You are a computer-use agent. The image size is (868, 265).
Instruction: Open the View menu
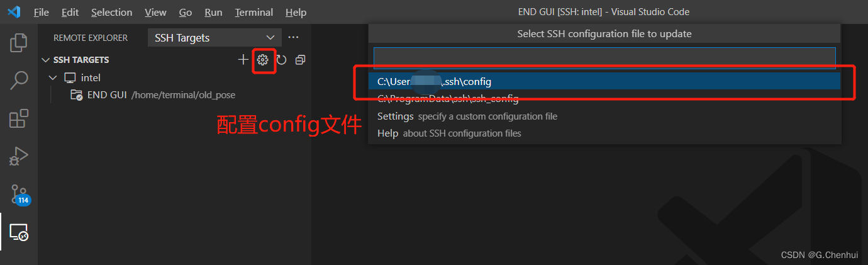(x=155, y=12)
